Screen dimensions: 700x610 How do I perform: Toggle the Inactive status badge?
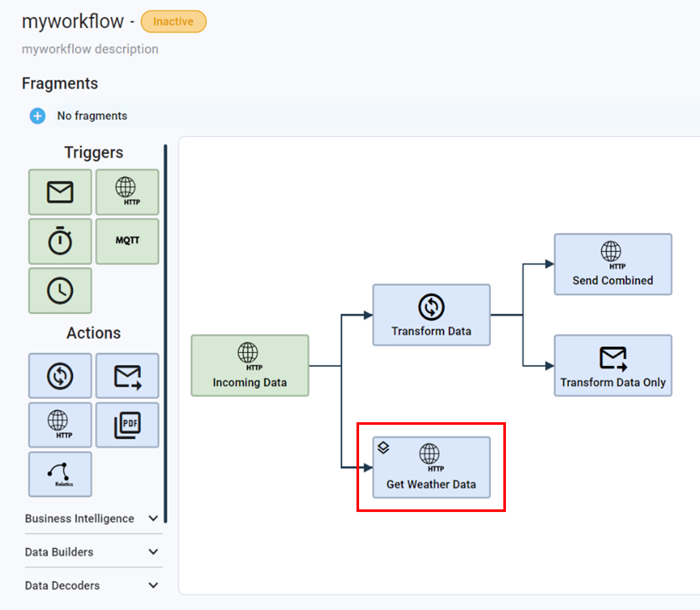click(x=173, y=21)
